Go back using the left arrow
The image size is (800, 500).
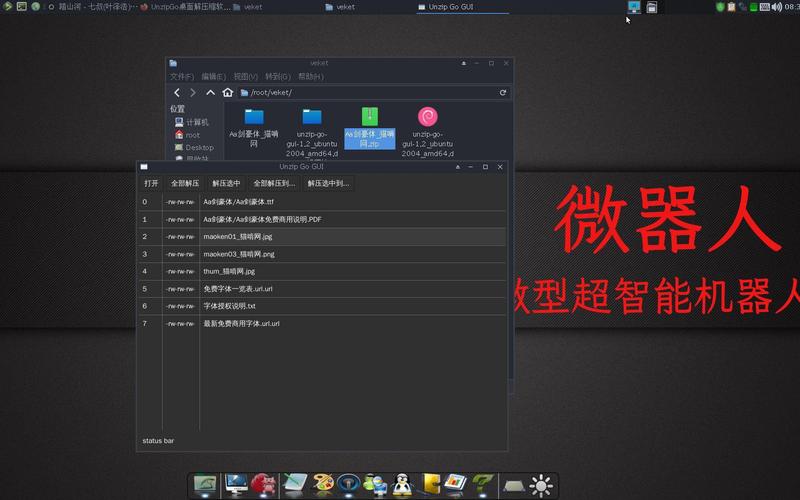[x=177, y=93]
